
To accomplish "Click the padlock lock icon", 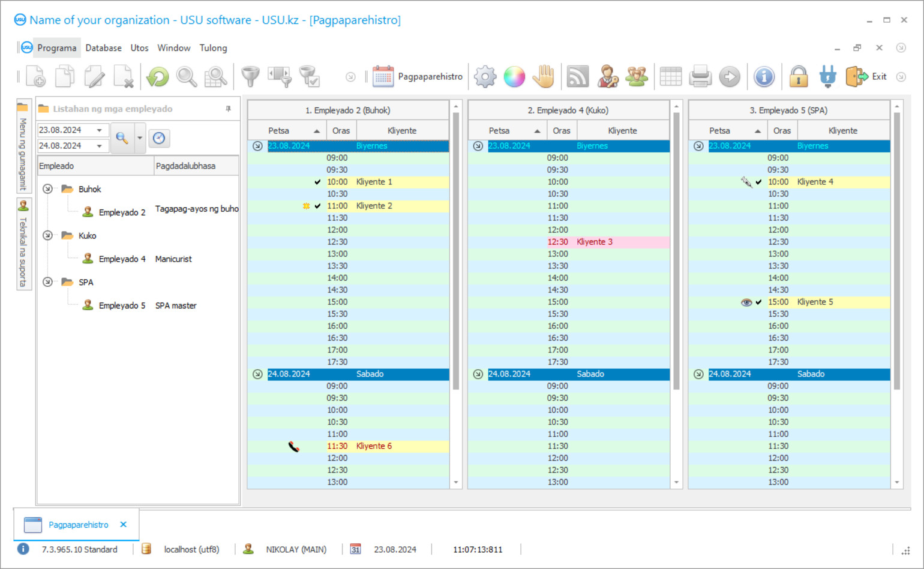I will point(799,77).
